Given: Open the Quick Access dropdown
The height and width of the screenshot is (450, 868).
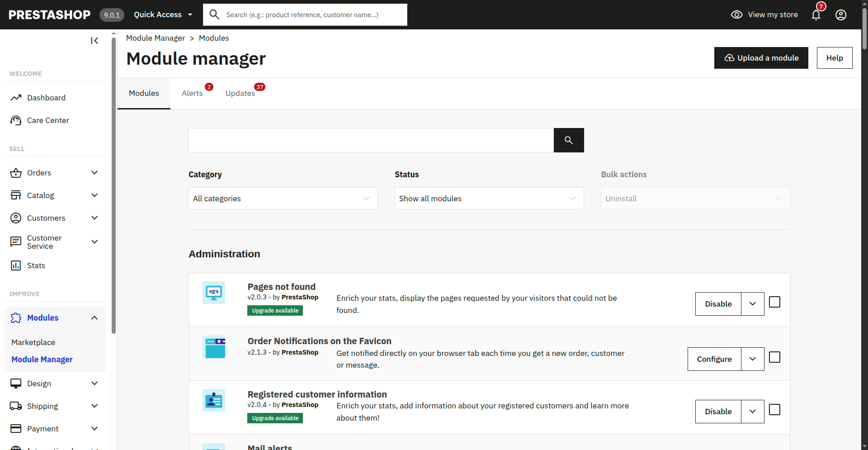Looking at the screenshot, I should pyautogui.click(x=163, y=14).
